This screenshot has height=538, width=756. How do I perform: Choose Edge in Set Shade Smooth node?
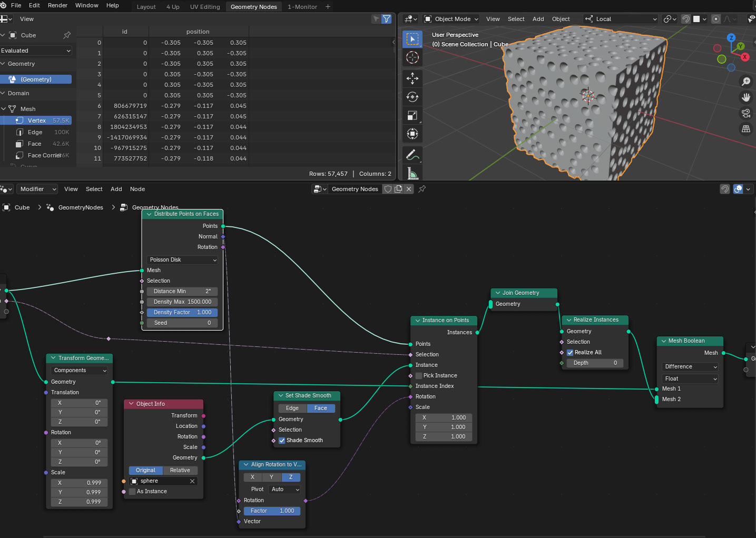pos(292,409)
